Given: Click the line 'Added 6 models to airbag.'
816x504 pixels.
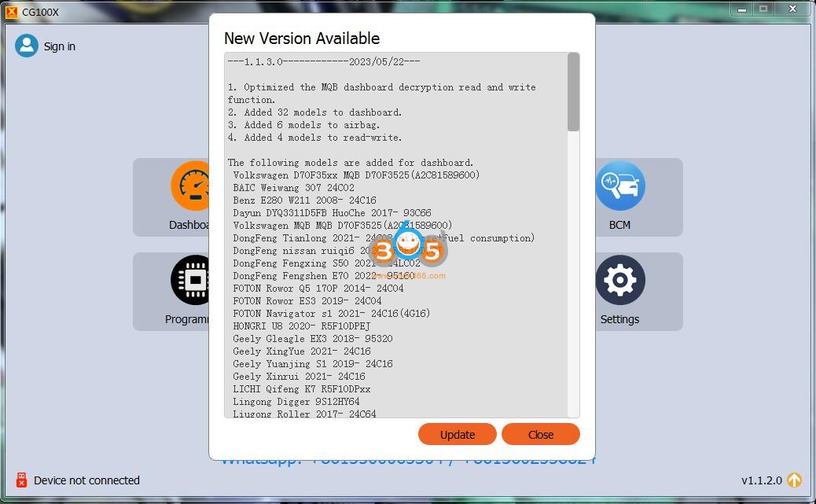Looking at the screenshot, I should (x=304, y=124).
